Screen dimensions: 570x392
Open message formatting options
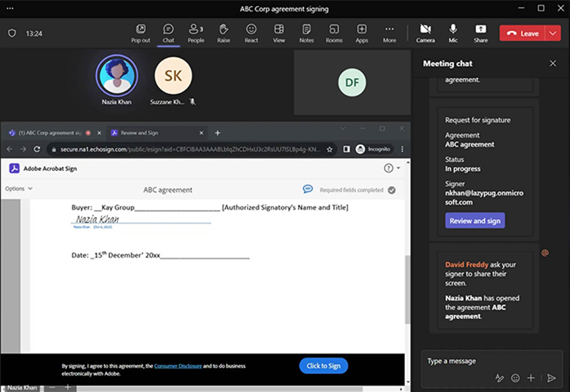pos(499,378)
